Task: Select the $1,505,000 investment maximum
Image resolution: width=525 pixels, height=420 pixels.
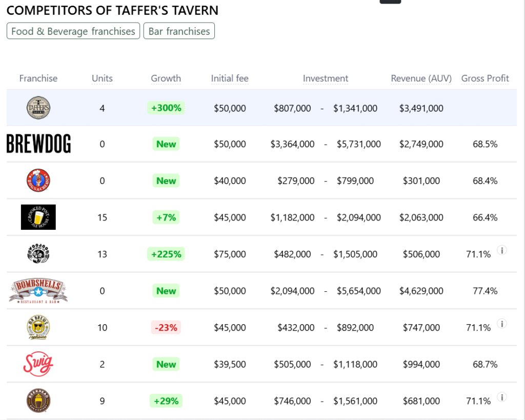Action: tap(355, 254)
